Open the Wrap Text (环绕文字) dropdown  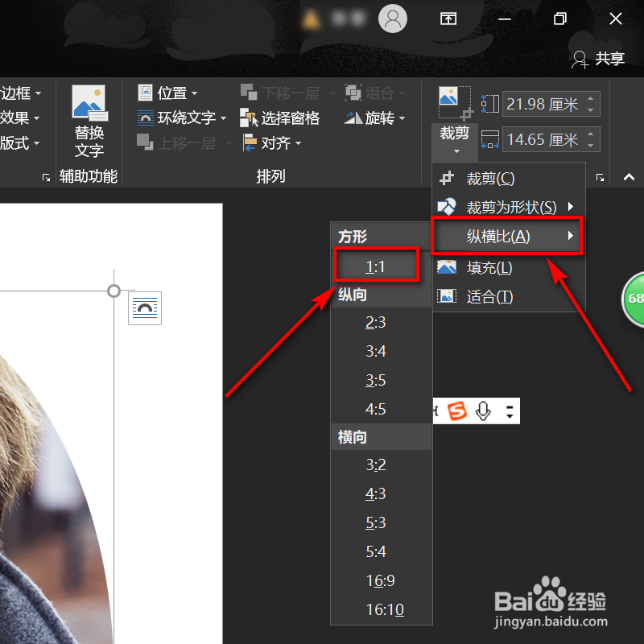click(x=182, y=118)
